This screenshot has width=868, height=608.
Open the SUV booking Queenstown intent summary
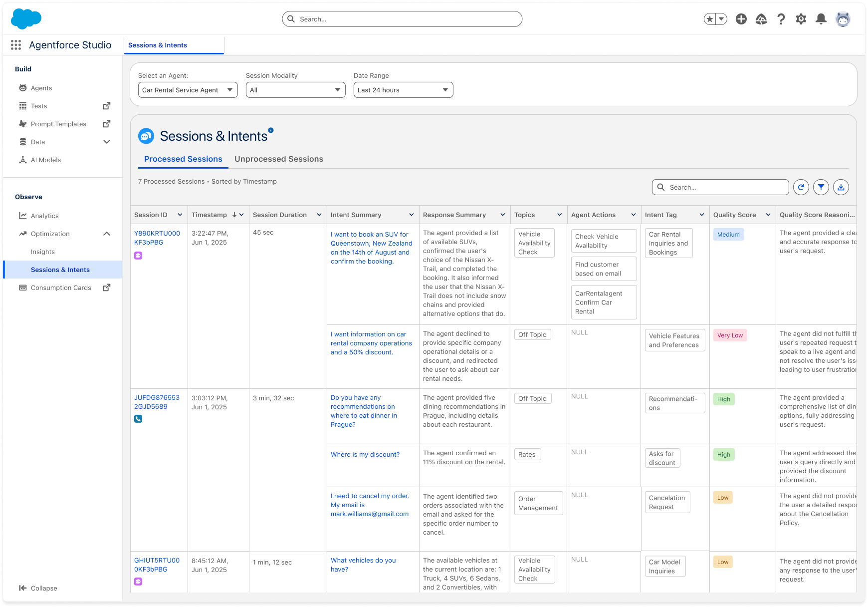372,248
